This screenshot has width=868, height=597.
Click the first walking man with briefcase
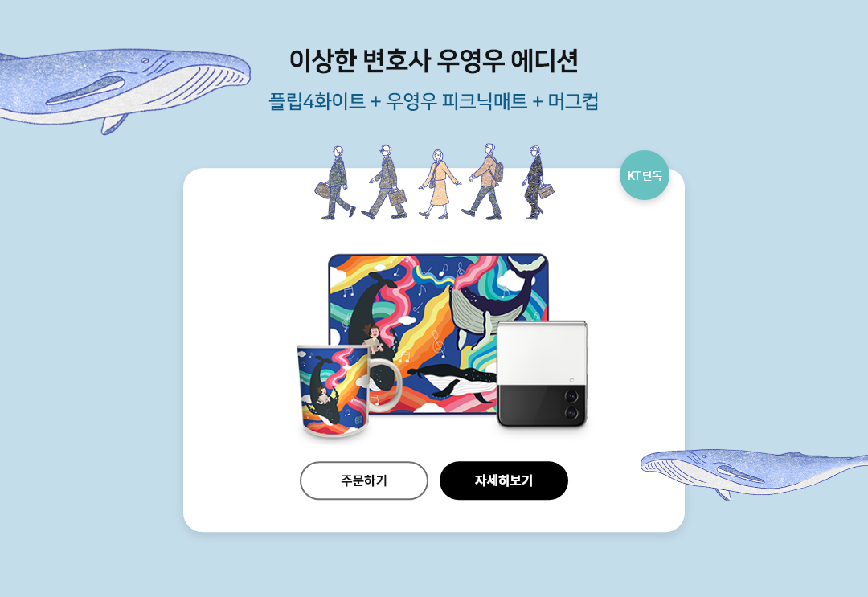tap(335, 182)
